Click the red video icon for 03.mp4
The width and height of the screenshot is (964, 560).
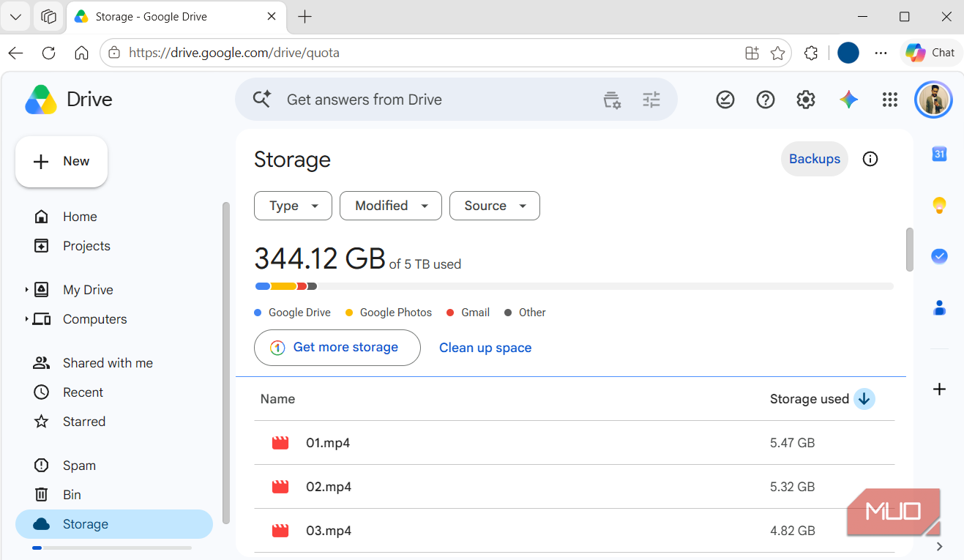280,531
